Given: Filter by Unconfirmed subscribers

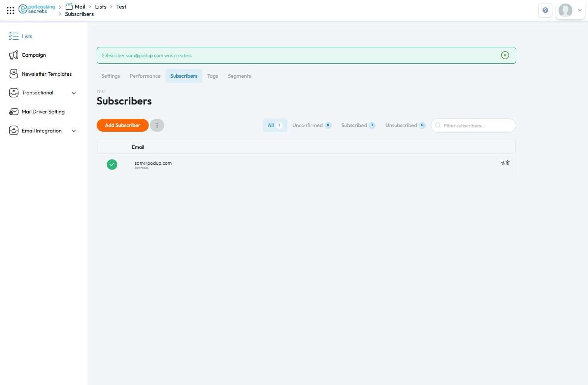Looking at the screenshot, I should tap(311, 125).
